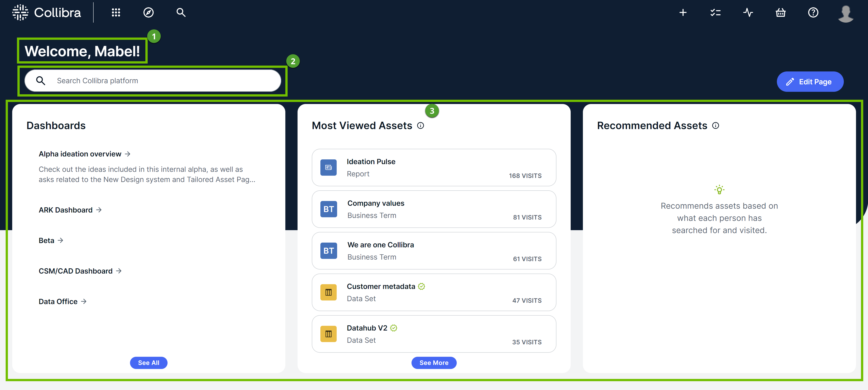This screenshot has height=390, width=868.
Task: Open the Company values asset
Action: (434, 209)
